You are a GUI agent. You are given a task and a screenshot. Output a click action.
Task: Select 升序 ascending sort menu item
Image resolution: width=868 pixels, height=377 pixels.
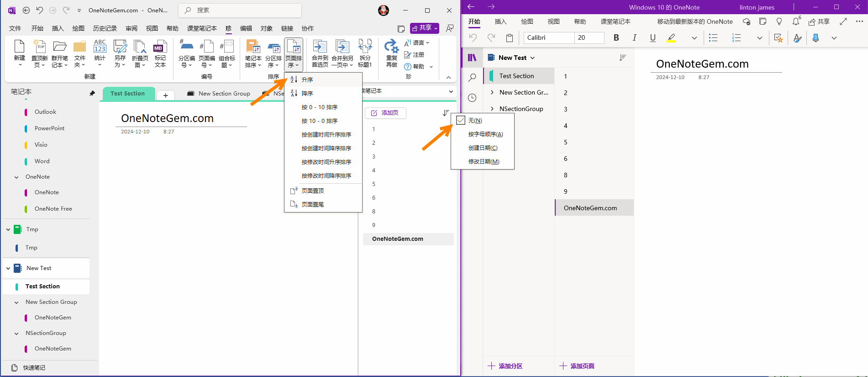click(x=323, y=80)
